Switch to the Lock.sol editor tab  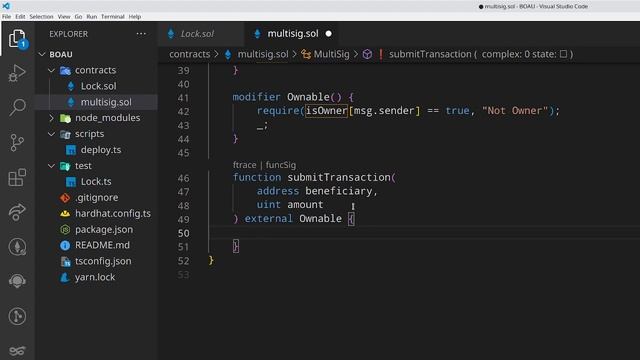197,34
